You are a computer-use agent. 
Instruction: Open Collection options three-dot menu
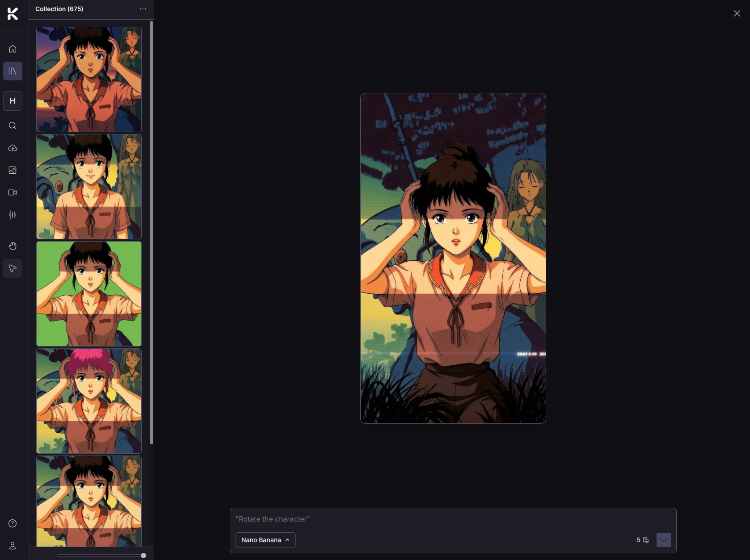click(143, 9)
